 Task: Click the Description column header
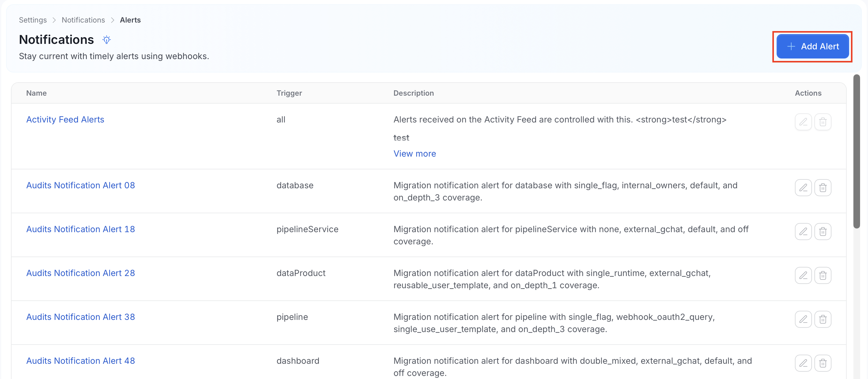click(414, 93)
